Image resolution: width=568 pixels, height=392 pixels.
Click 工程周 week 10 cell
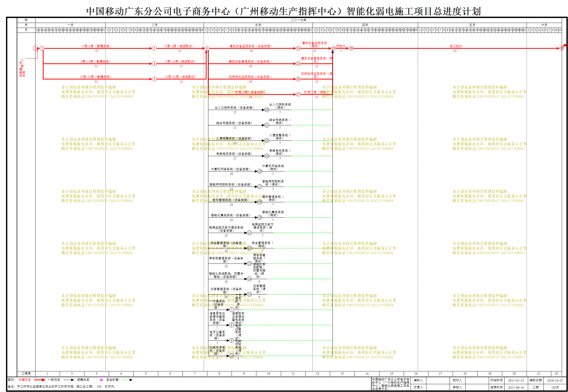pyautogui.click(x=269, y=373)
